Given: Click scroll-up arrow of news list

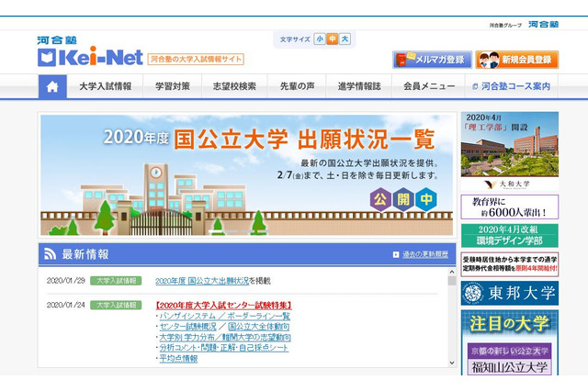Looking at the screenshot, I should [452, 273].
